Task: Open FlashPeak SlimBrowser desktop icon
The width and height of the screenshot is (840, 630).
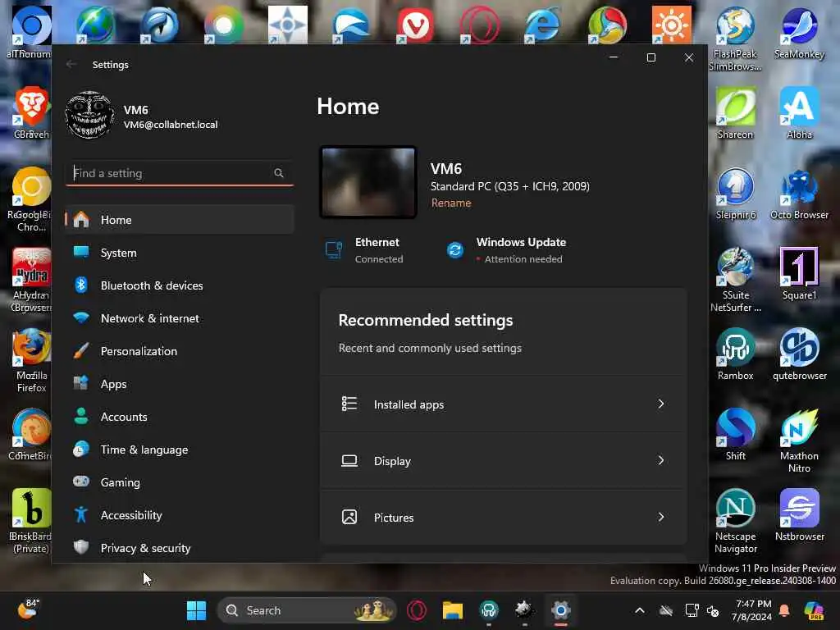Action: tap(735, 39)
